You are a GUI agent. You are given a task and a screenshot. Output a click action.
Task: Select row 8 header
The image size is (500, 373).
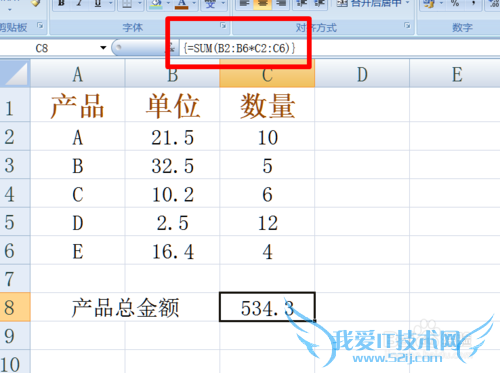pyautogui.click(x=15, y=307)
